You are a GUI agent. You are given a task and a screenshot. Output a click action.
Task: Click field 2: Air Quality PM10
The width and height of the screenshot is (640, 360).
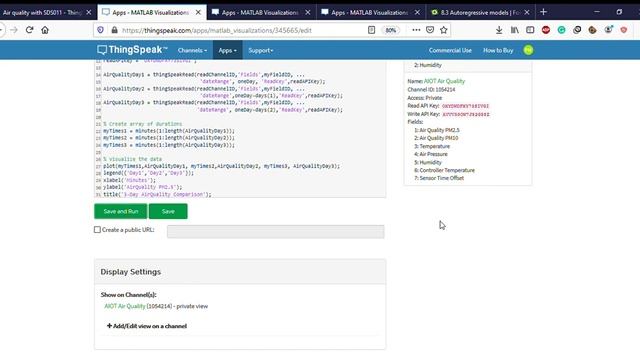point(436,138)
